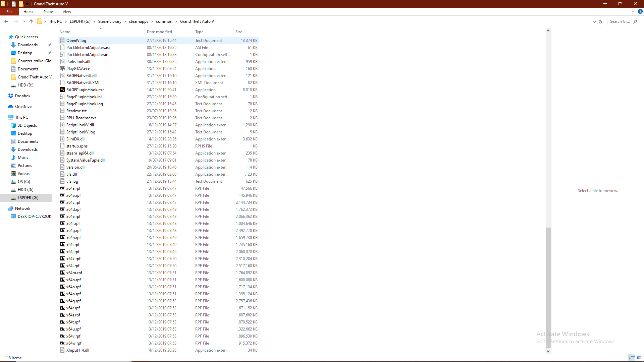This screenshot has height=362, width=644.
Task: Expand the ribbon with the chevron
Action: [633, 11]
